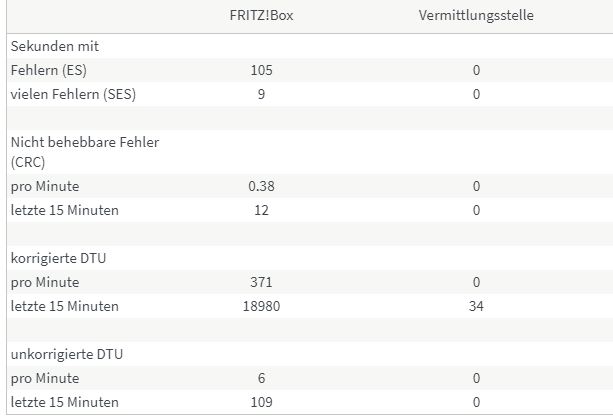Click the Sekunden mit heading
The image size is (613, 416).
point(54,46)
